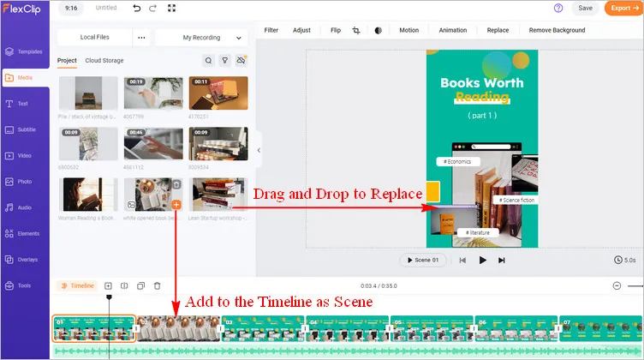Image resolution: width=644 pixels, height=360 pixels.
Task: Skip to the next scene
Action: (502, 260)
